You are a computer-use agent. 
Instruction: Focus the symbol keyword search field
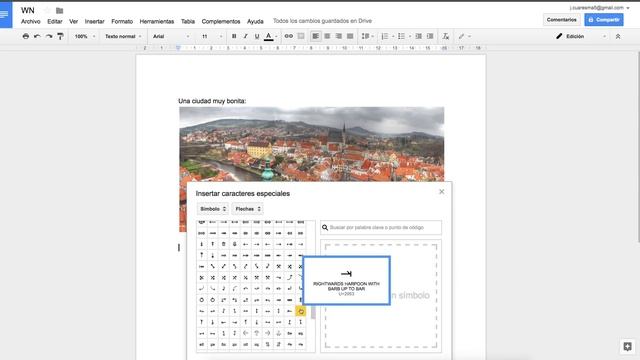pos(381,227)
